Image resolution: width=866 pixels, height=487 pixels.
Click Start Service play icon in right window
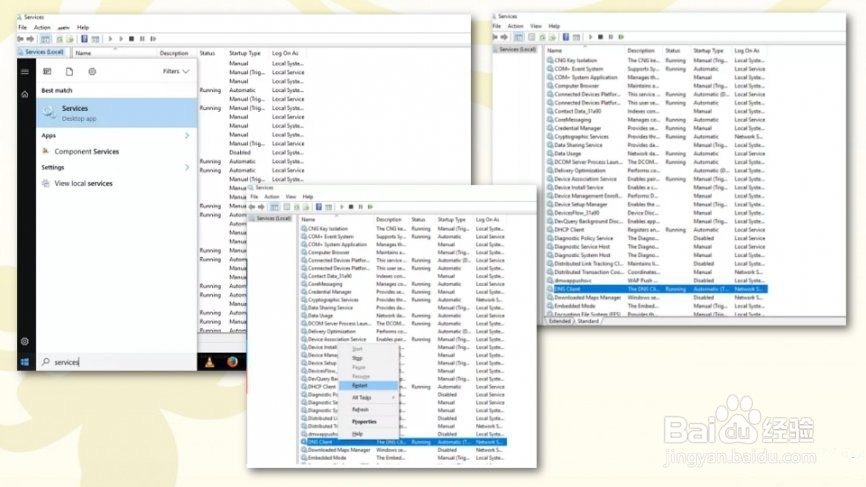(x=590, y=37)
